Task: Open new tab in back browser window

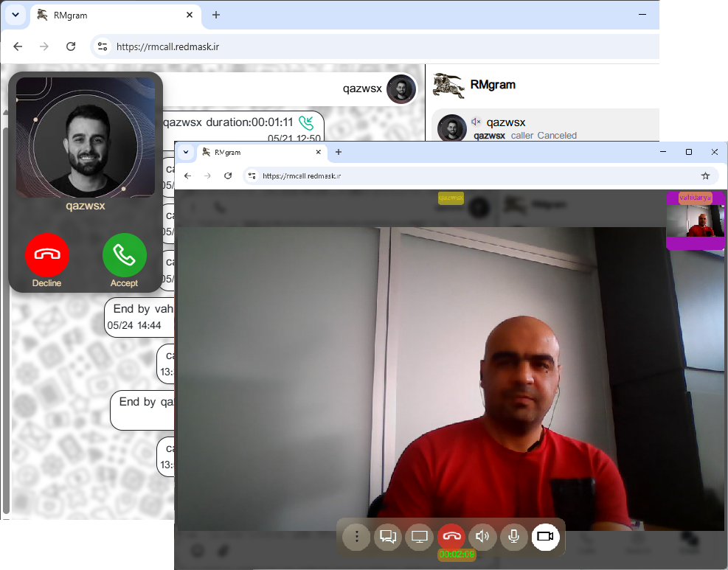Action: click(x=216, y=15)
